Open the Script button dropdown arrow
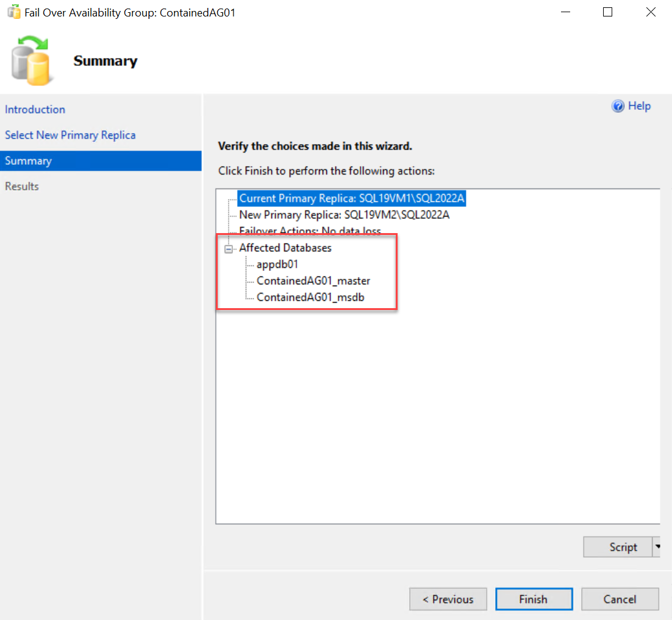The width and height of the screenshot is (672, 620). (x=657, y=547)
